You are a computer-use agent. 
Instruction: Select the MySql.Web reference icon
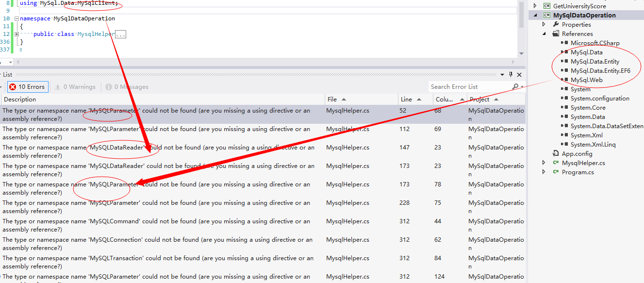[564, 80]
